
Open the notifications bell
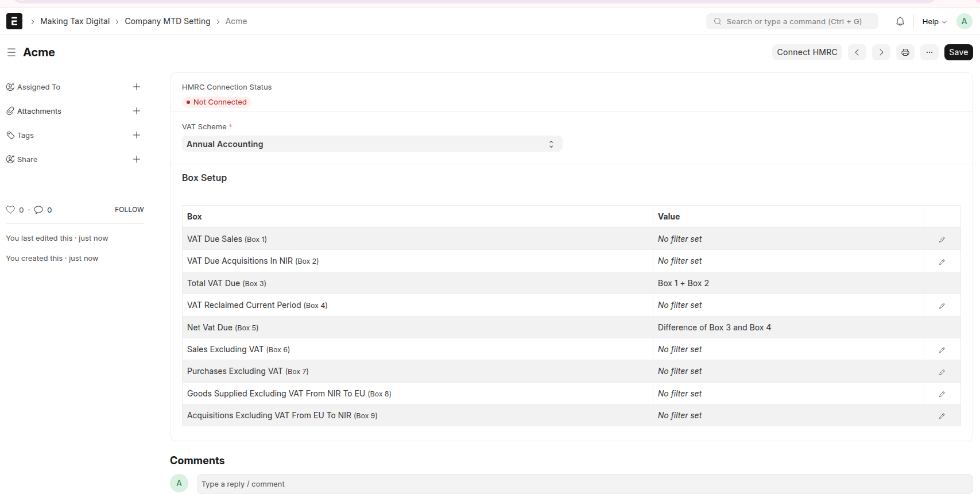[900, 21]
